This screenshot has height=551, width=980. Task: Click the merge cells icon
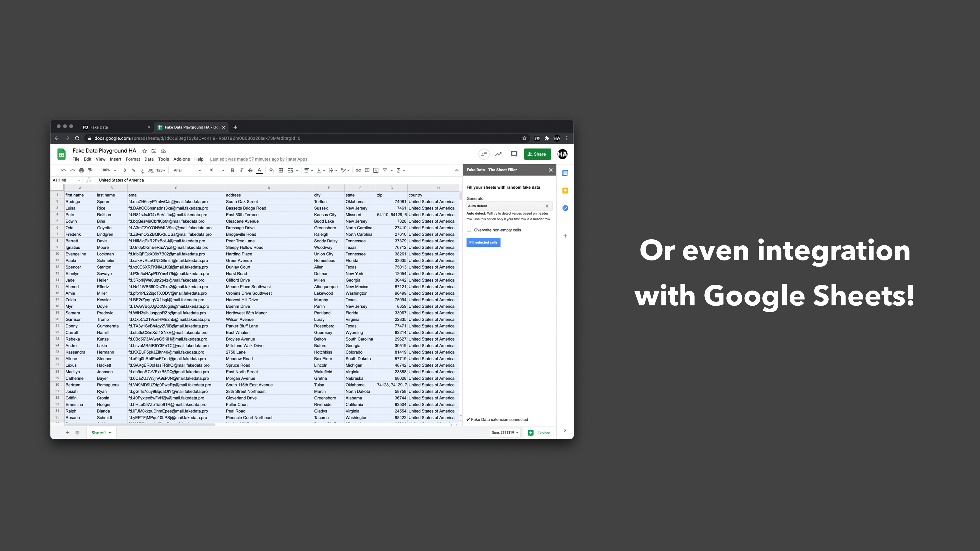[x=290, y=170]
